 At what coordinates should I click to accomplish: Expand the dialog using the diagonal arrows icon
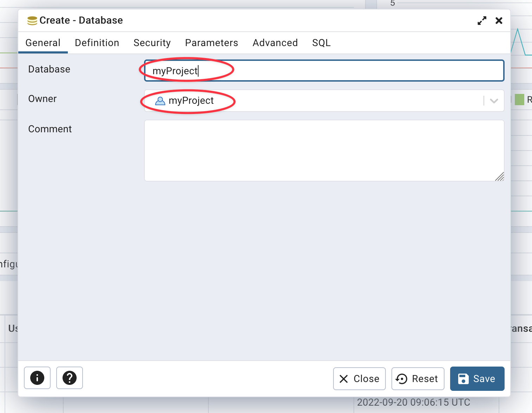coord(482,20)
